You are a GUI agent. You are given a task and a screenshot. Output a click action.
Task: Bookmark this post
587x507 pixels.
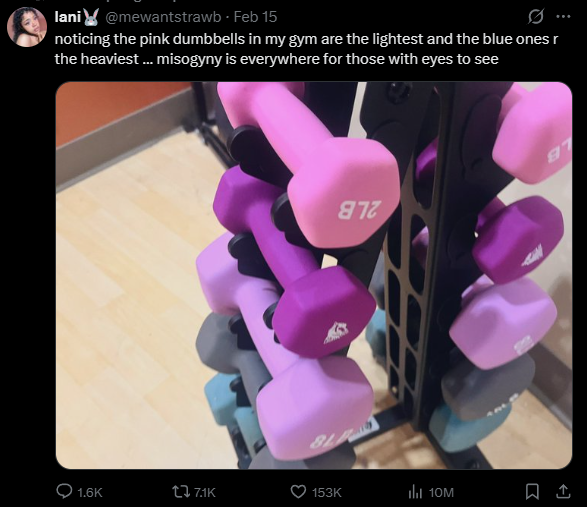(532, 492)
